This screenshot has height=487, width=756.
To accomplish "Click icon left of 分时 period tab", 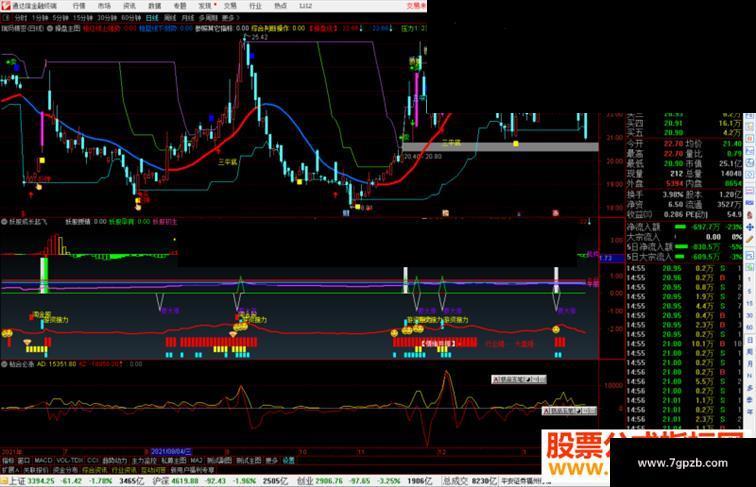I will tap(6, 18).
